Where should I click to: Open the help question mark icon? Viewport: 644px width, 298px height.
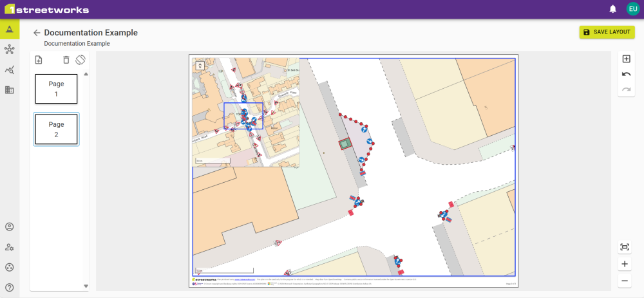[9, 287]
